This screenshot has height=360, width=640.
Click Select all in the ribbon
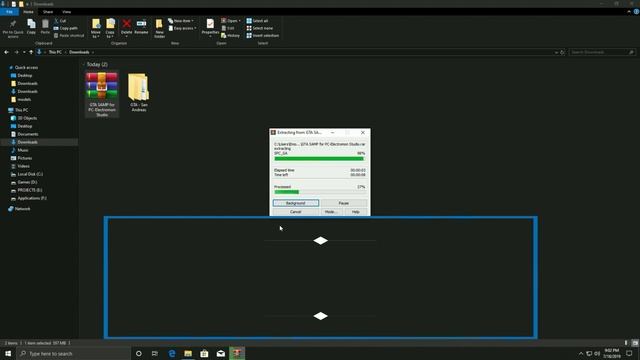(257, 21)
